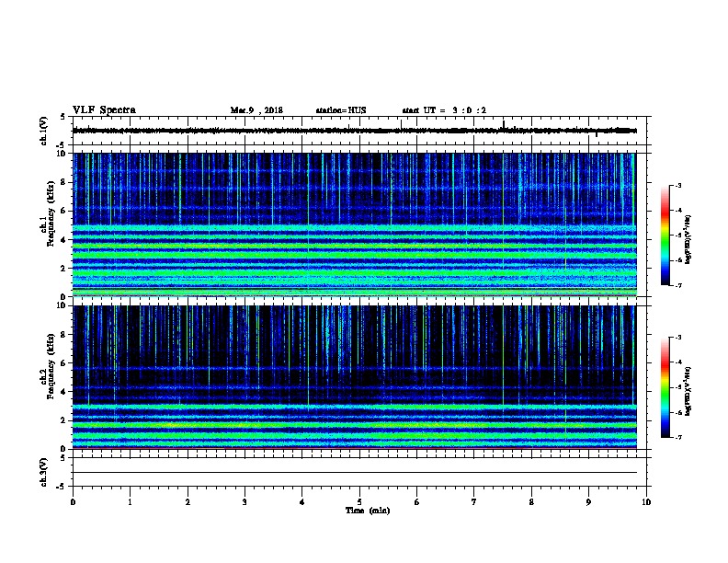Image resolution: width=728 pixels, height=563 pixels.
Task: Click the "-3" tick on ch.1 colorbar
Action: pos(678,186)
